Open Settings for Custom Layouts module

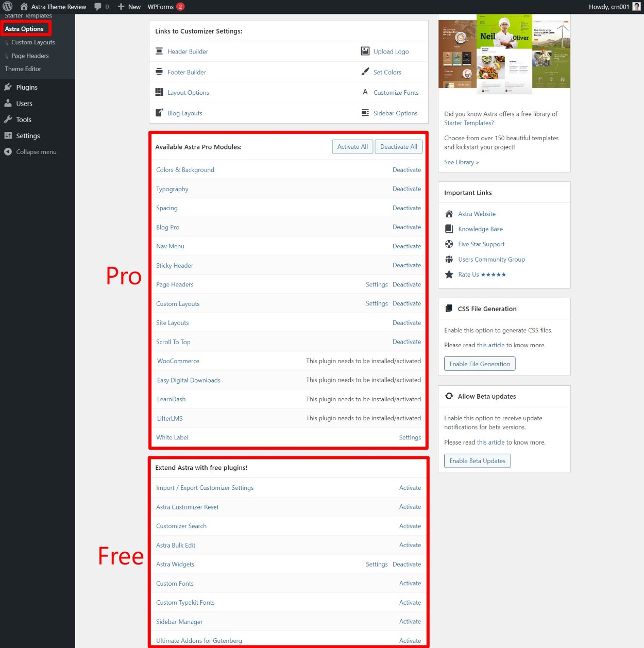377,303
